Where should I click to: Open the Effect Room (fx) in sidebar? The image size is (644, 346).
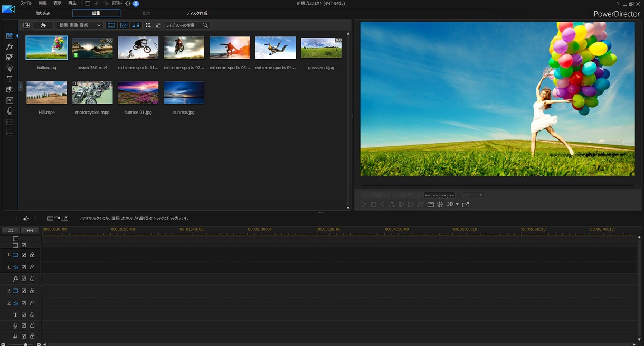click(10, 46)
